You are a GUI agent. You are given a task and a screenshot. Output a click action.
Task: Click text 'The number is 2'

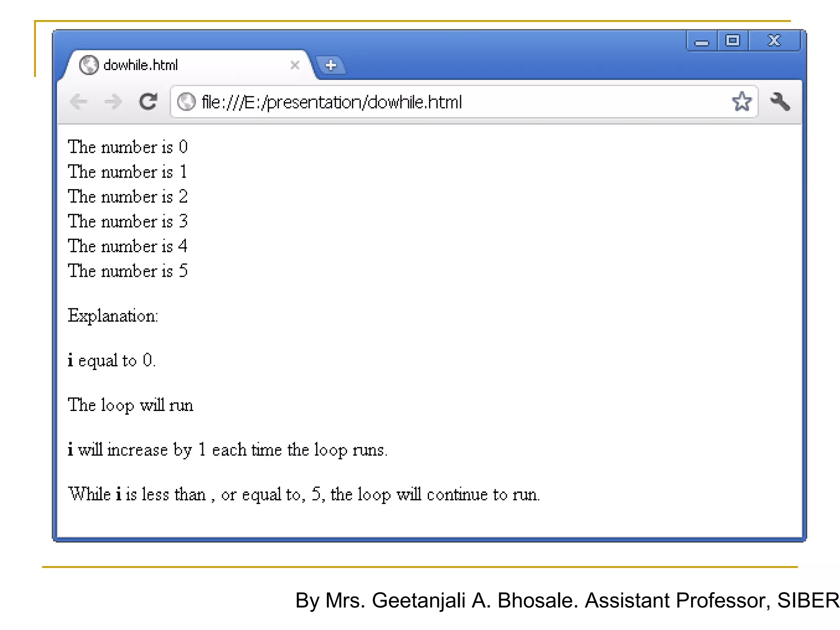click(x=128, y=196)
